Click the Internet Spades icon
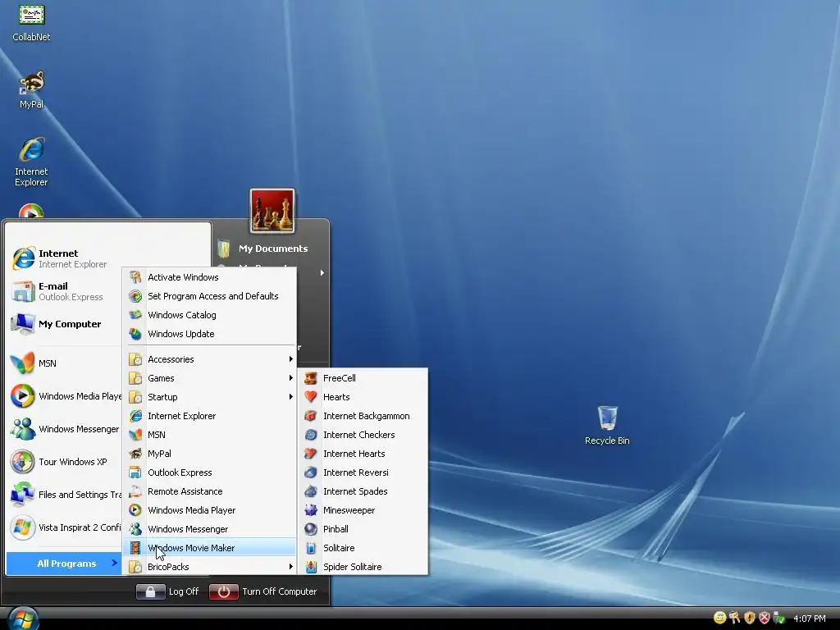The height and width of the screenshot is (630, 840). (x=311, y=491)
